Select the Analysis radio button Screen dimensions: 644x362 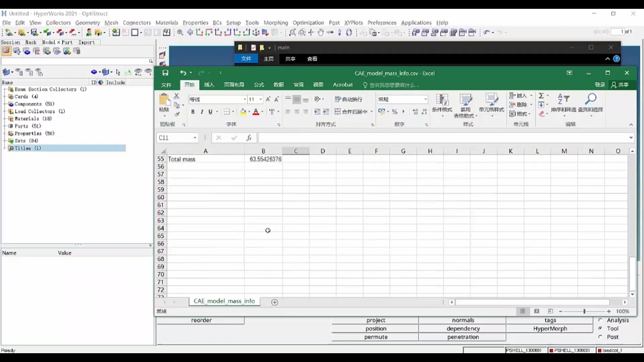coord(600,321)
